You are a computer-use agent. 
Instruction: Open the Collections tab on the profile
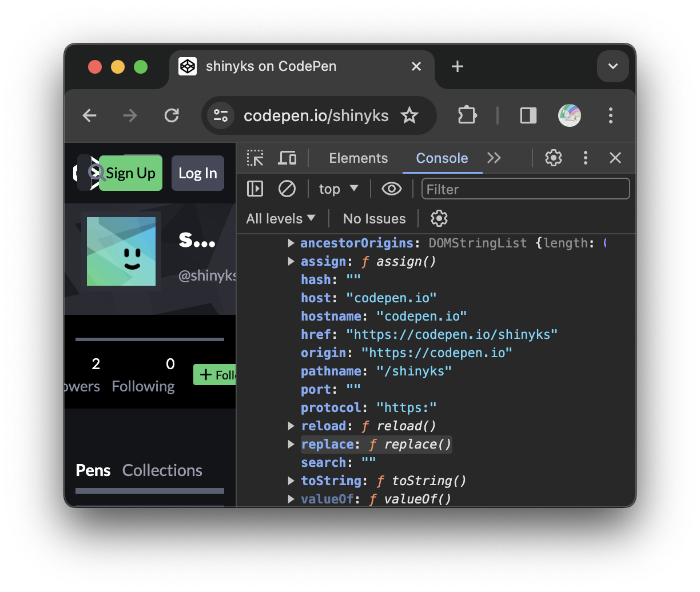pyautogui.click(x=162, y=470)
